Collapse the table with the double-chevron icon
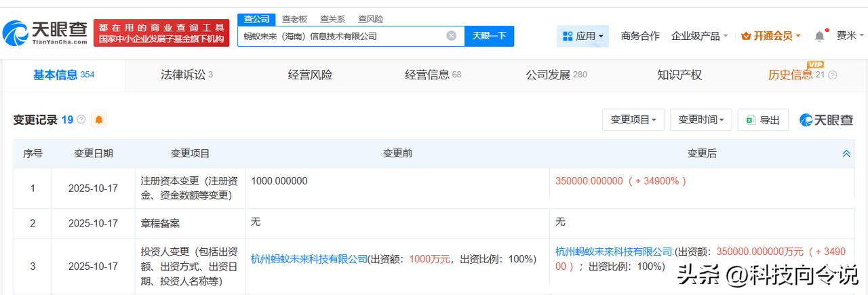 click(x=846, y=154)
